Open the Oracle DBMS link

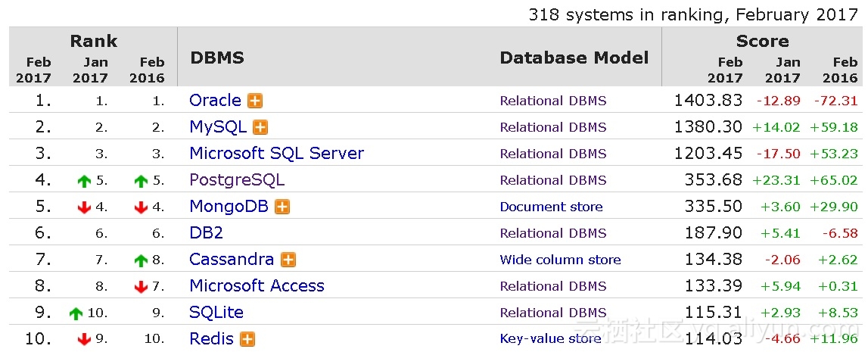click(x=216, y=100)
